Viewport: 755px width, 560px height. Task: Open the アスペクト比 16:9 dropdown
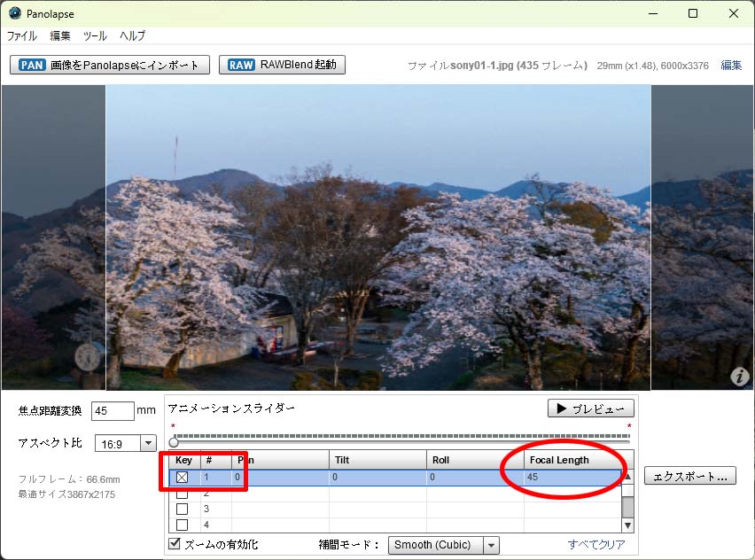point(147,443)
